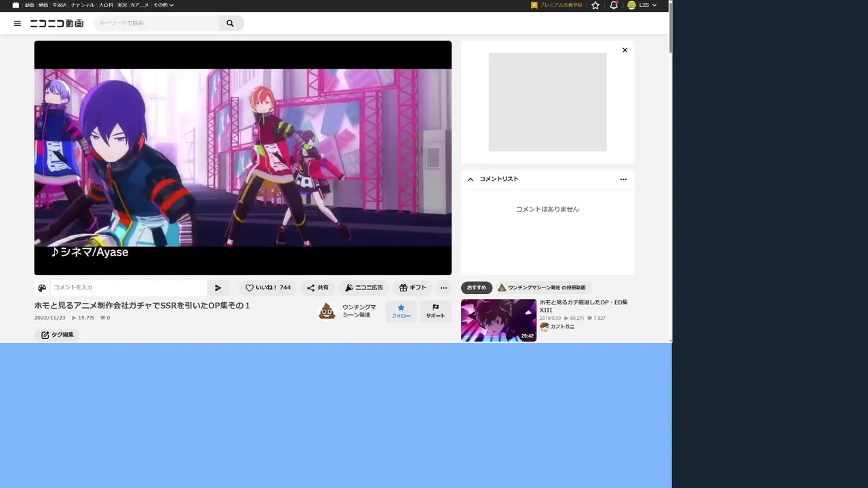Focus the コメントを入力 field

pos(129,287)
